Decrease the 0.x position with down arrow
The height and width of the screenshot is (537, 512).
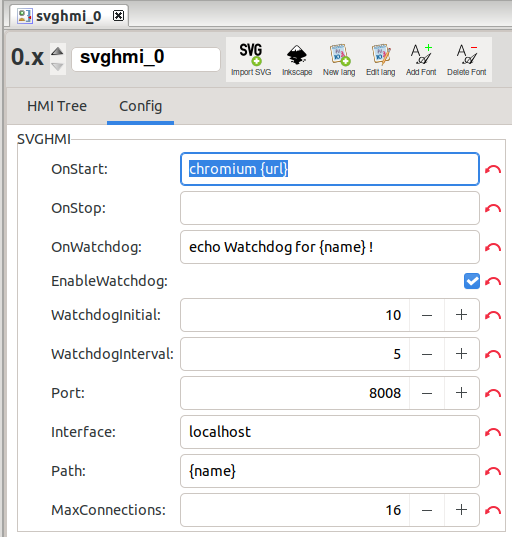pos(58,66)
